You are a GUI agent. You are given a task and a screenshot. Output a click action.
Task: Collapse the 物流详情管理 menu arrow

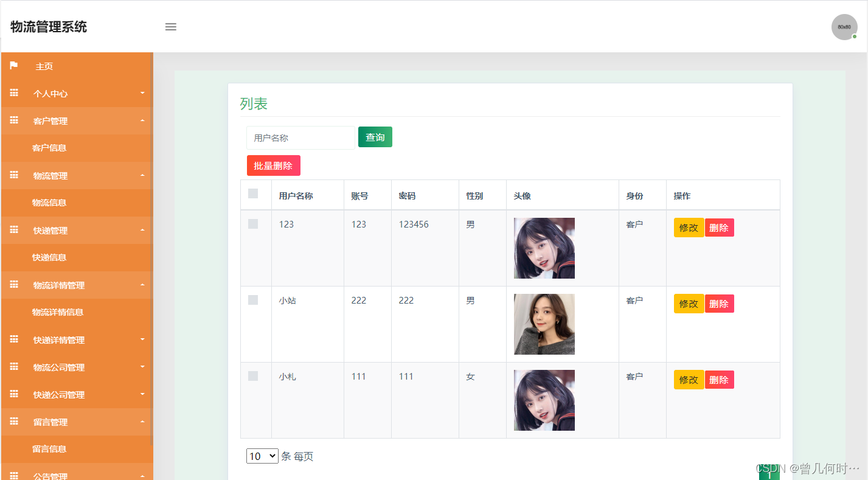coord(142,285)
